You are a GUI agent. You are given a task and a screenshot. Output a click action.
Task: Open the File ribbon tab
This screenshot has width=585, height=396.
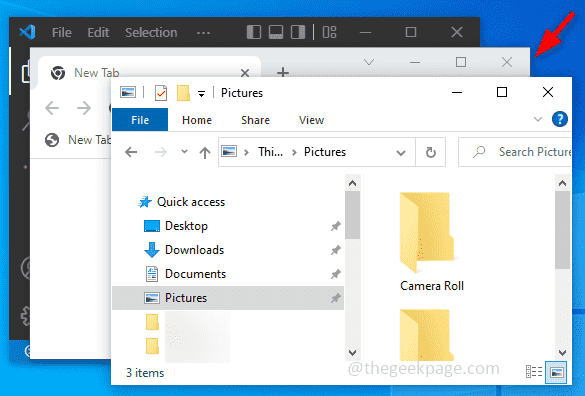pyautogui.click(x=140, y=120)
